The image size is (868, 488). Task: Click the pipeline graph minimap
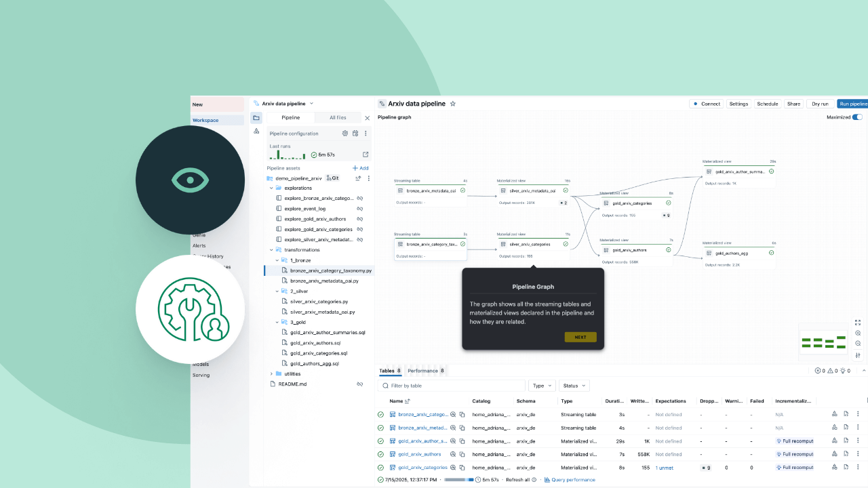[x=823, y=343]
